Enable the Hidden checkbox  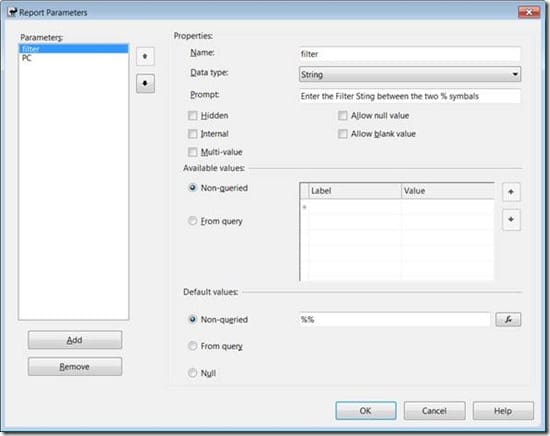(x=193, y=115)
